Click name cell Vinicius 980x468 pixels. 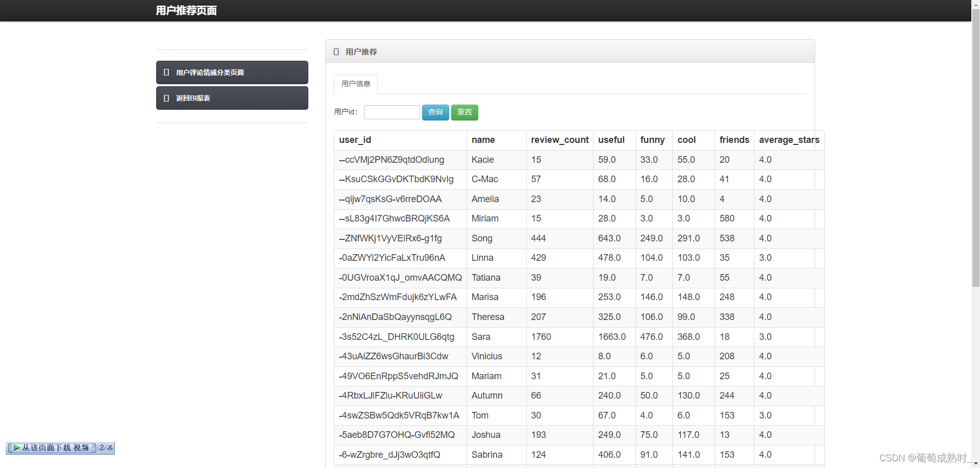486,356
